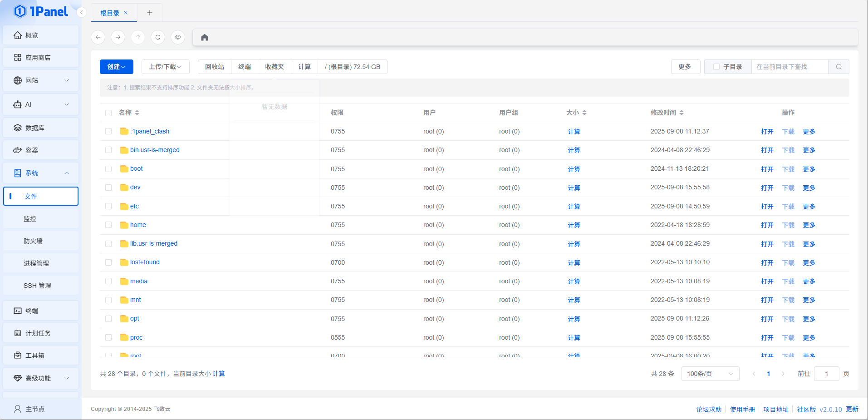This screenshot has height=420, width=868.
Task: Click the forward arrow navigation icon
Action: pos(118,37)
